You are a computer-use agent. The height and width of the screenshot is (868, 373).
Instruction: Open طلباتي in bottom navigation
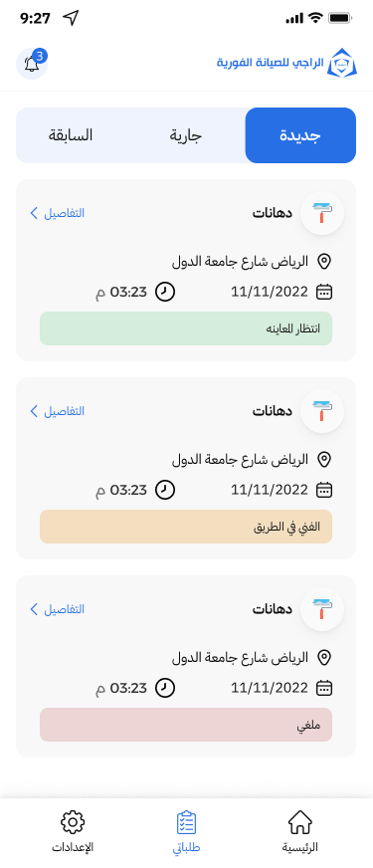pos(187,831)
